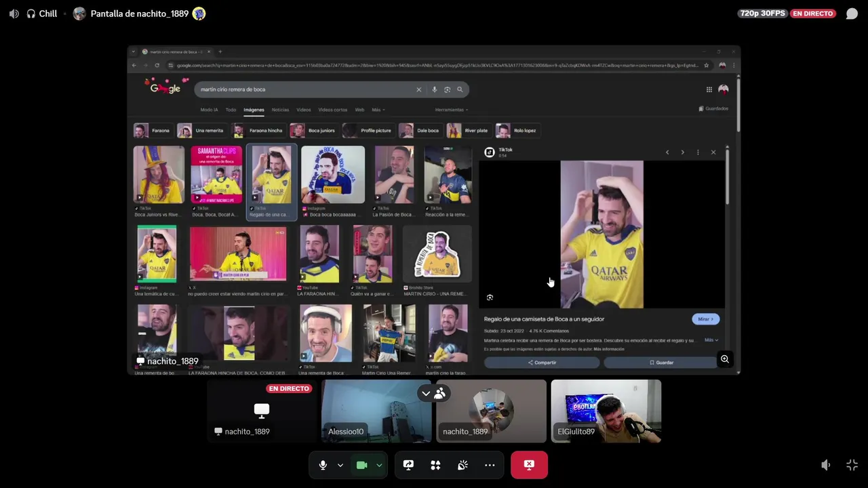The width and height of the screenshot is (868, 488).
Task: Mute the microphone in the call controls
Action: click(323, 465)
